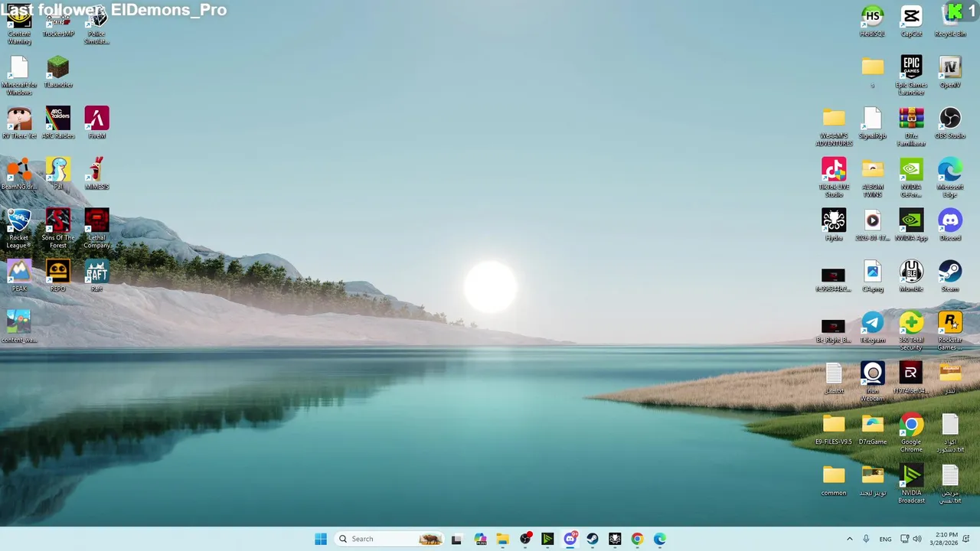The width and height of the screenshot is (980, 551).
Task: Select the 2026-01-17 video file
Action: pos(872,226)
